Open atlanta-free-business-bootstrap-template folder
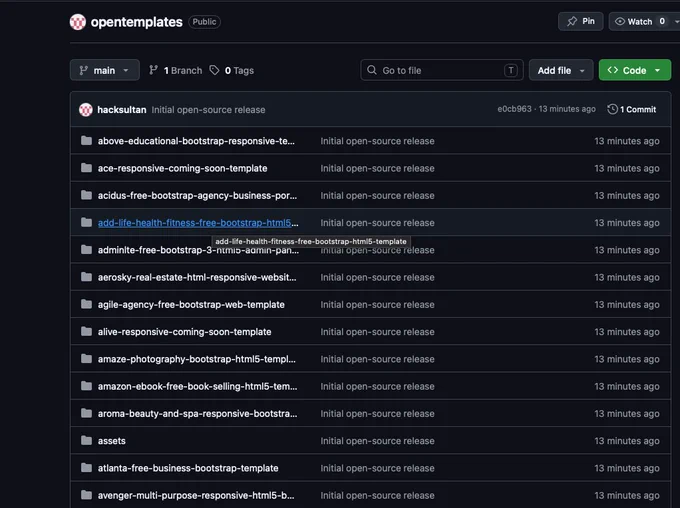The width and height of the screenshot is (680, 508). 188,468
